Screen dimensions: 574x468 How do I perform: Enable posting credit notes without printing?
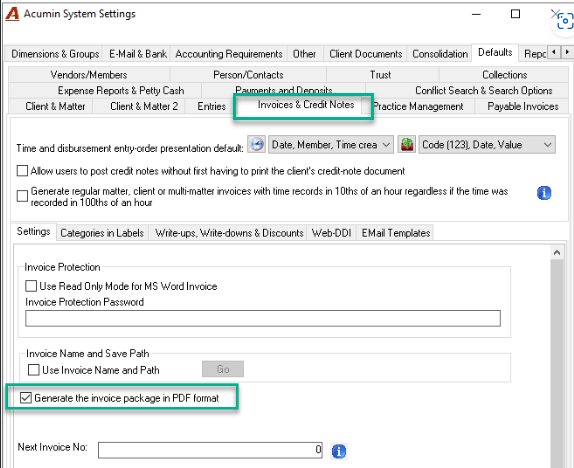coord(22,171)
